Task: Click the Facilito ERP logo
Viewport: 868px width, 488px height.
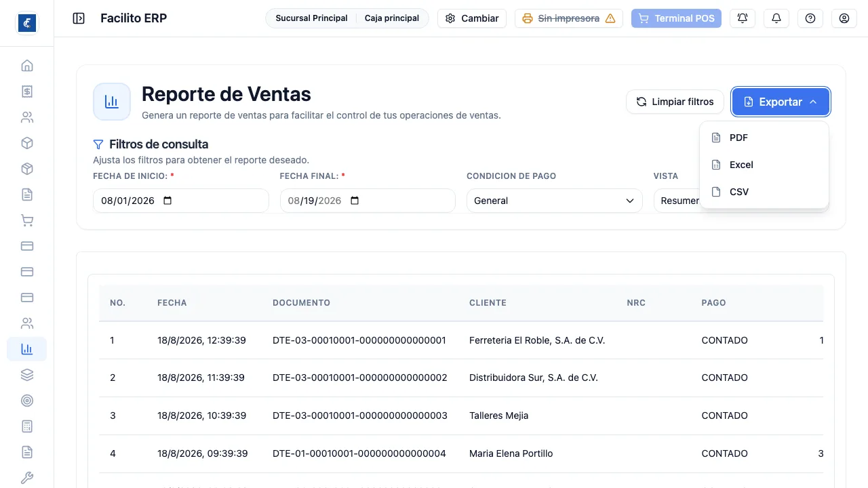Action: click(x=27, y=23)
